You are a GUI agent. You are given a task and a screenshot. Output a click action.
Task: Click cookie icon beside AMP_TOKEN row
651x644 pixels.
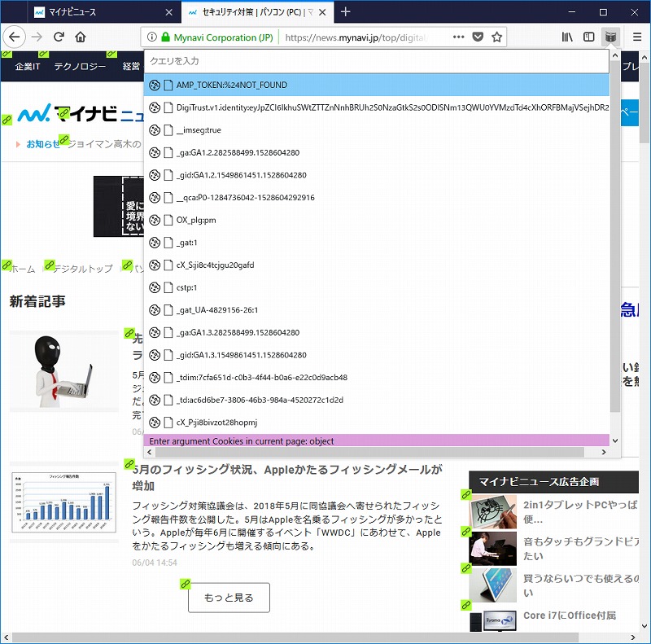point(155,85)
